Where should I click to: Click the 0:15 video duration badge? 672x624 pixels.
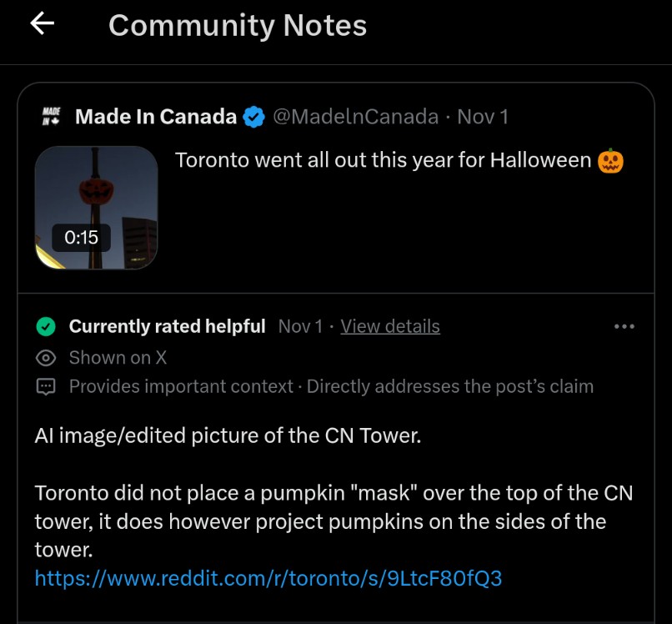81,238
